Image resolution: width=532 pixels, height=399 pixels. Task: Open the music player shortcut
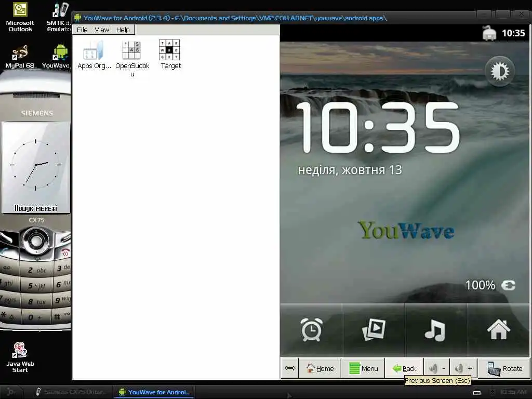click(x=435, y=329)
